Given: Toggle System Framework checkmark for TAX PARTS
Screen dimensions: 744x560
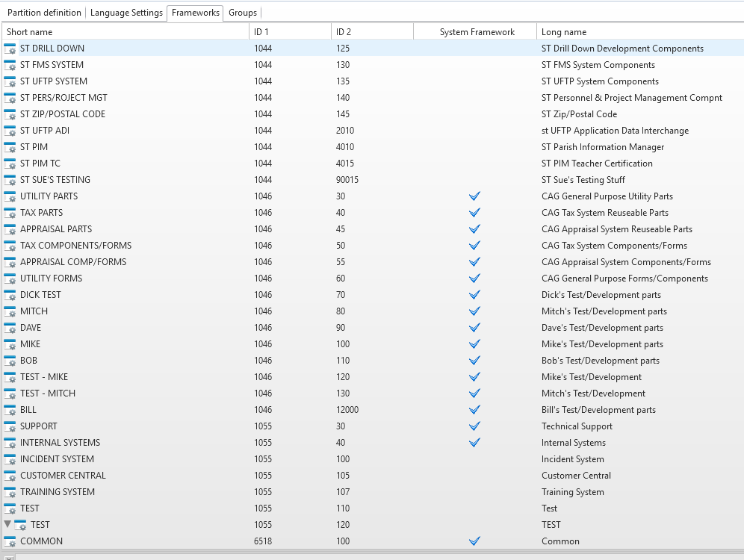Looking at the screenshot, I should tap(474, 213).
